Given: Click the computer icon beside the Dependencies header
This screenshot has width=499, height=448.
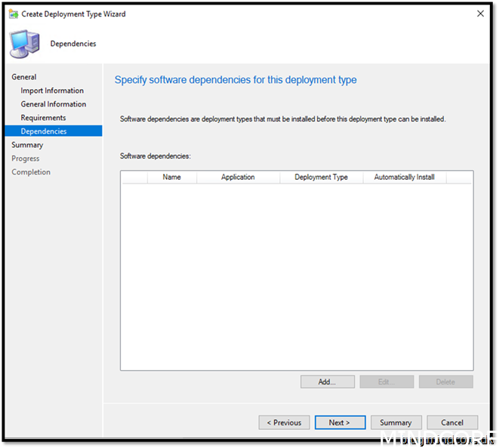Looking at the screenshot, I should (25, 43).
